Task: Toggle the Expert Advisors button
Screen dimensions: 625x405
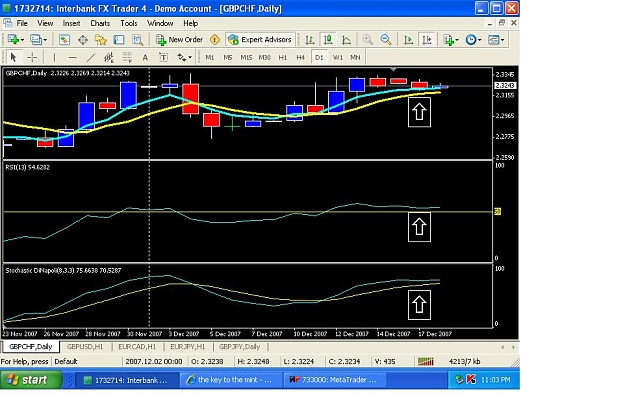Action: [x=260, y=39]
